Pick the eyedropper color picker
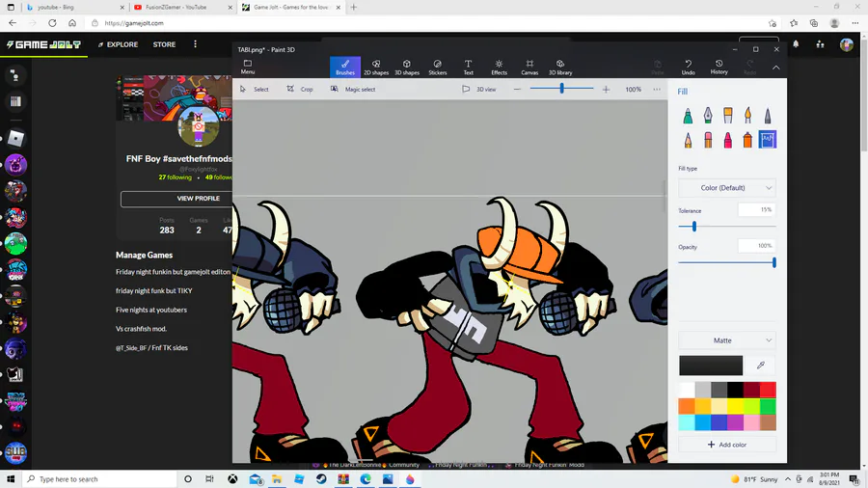The width and height of the screenshot is (868, 488). 761,366
